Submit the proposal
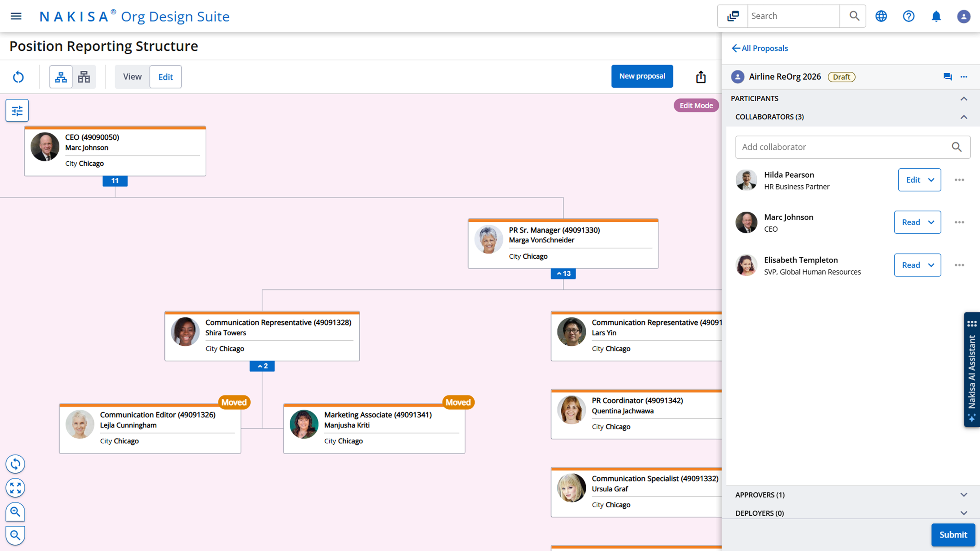980x551 pixels. point(953,535)
